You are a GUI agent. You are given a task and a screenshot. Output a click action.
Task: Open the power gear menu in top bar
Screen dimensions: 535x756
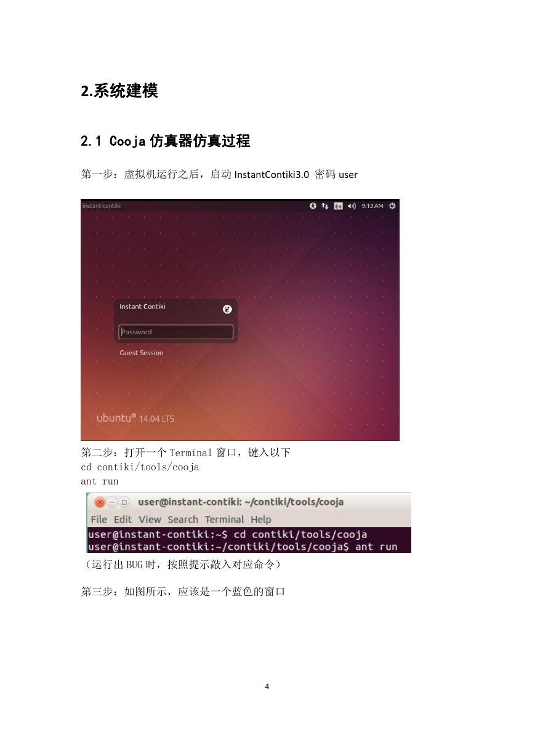click(393, 206)
